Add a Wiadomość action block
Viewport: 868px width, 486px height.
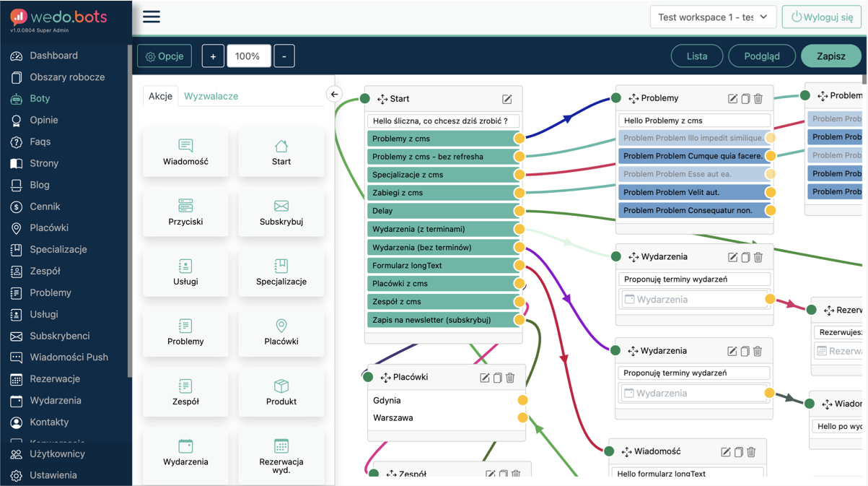(x=185, y=152)
